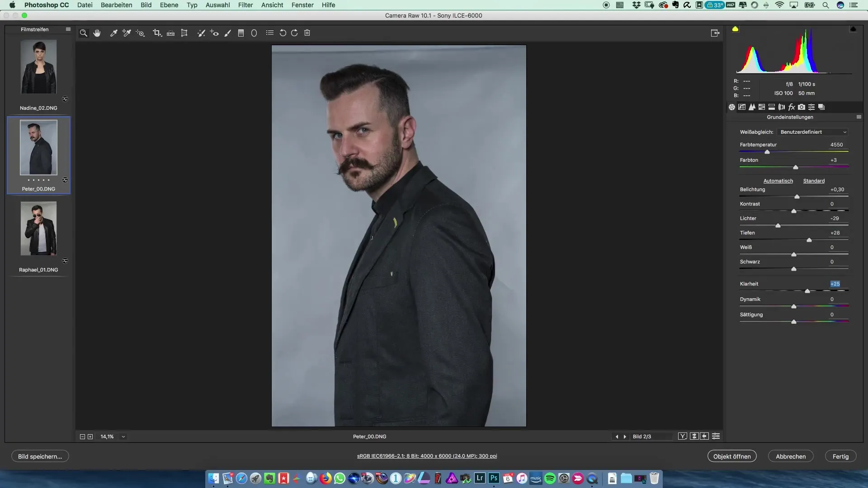Select the Peter_00.DNG thumbnail
The image size is (868, 488).
click(x=38, y=147)
